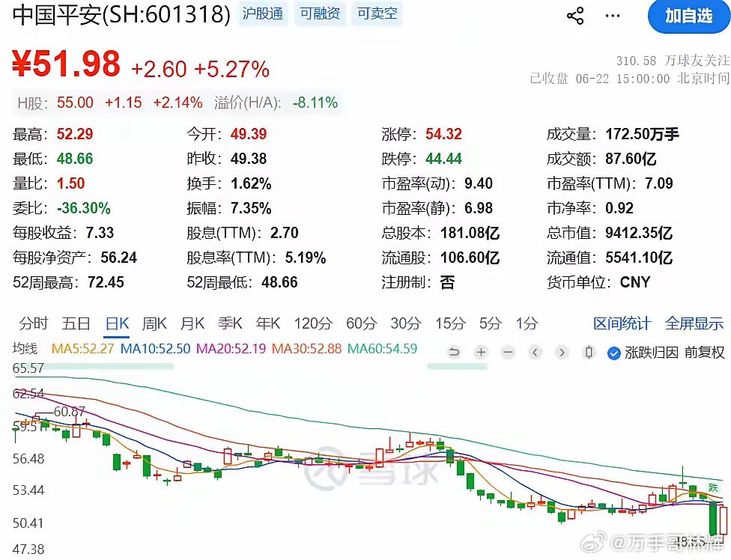Move chart right with right arrow
Screen dimensions: 731x560
click(x=562, y=352)
